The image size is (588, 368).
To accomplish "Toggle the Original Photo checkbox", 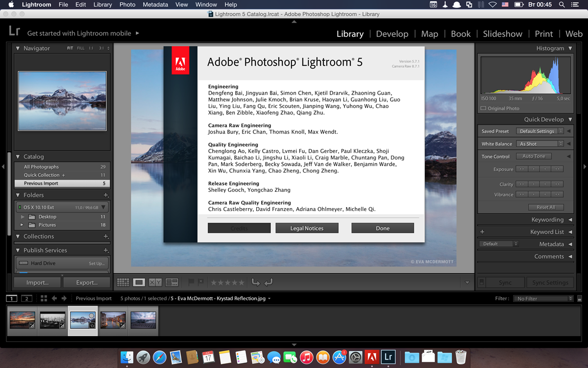I will (x=484, y=108).
